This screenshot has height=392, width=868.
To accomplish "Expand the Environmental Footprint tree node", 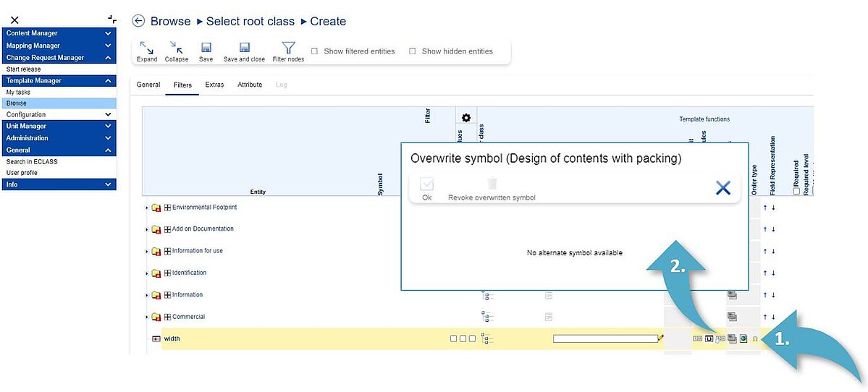I will click(147, 208).
